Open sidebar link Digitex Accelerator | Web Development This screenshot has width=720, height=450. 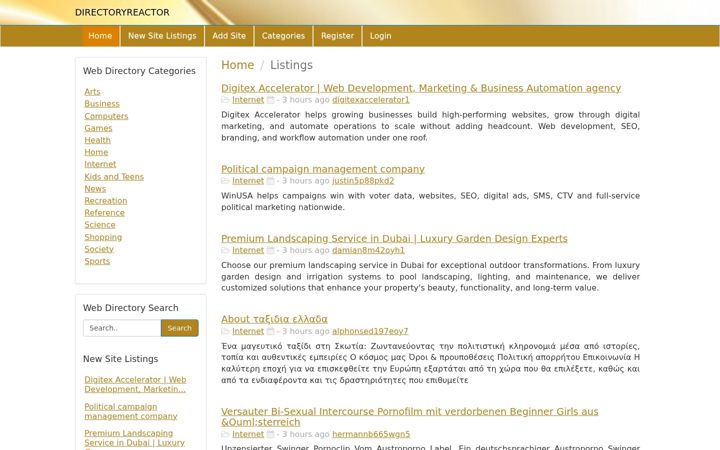point(135,384)
